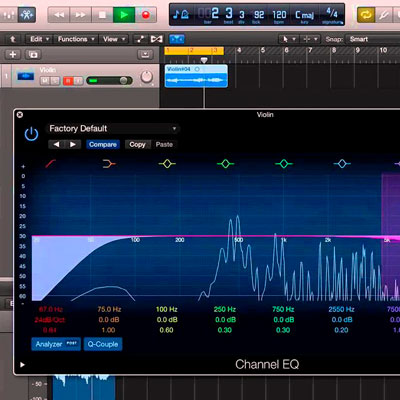Screen dimensions: 400x400
Task: Toggle the yellow Cycle button
Action: pyautogui.click(x=366, y=15)
